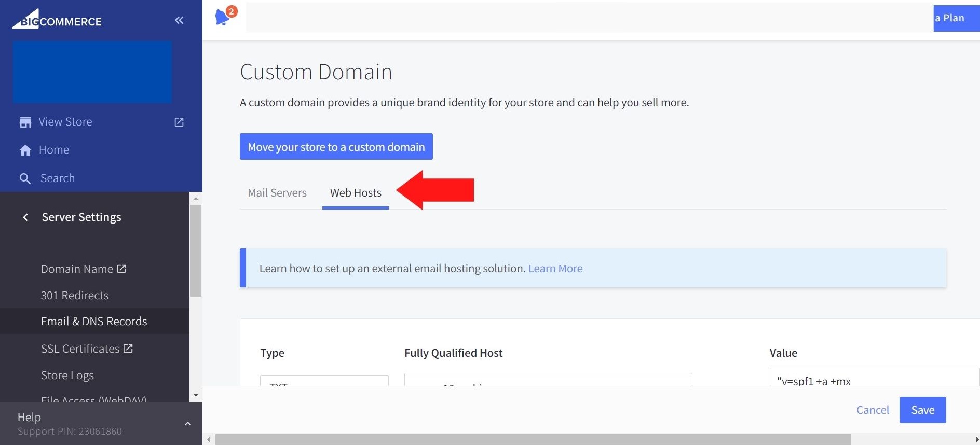
Task: Open Email & DNS Records menu item
Action: pos(94,322)
